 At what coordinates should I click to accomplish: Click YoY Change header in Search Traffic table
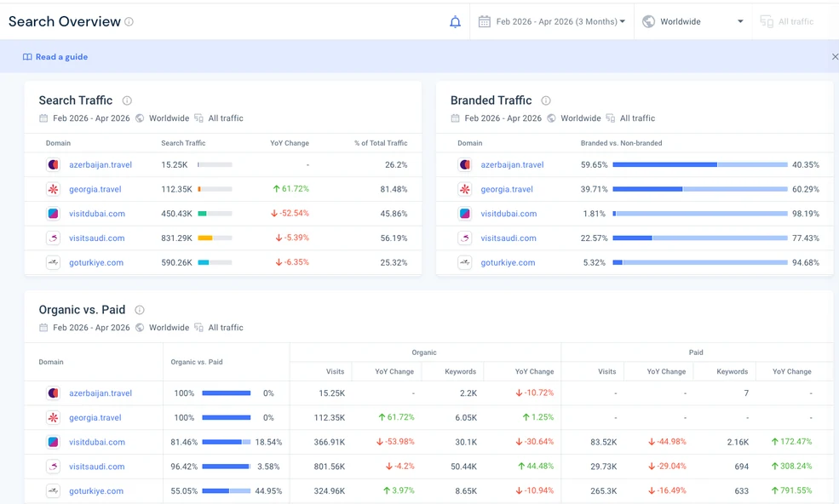click(x=290, y=143)
